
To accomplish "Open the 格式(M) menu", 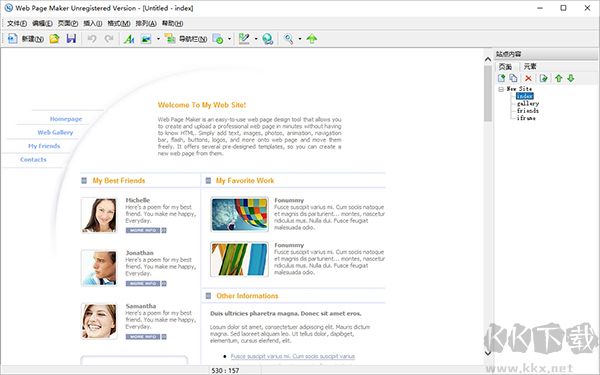I will coord(119,23).
